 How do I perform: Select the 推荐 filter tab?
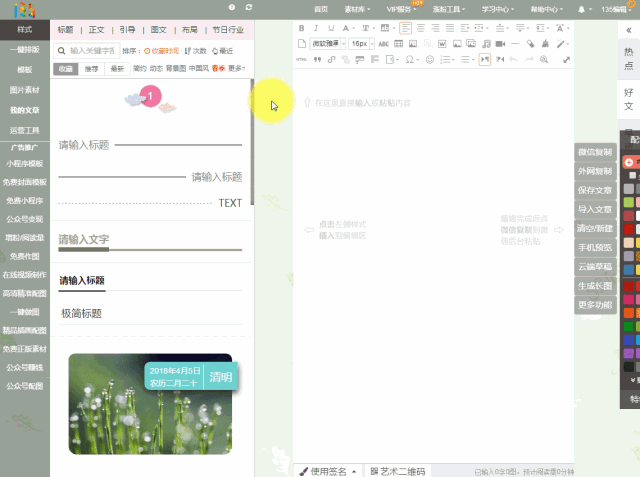pos(91,69)
